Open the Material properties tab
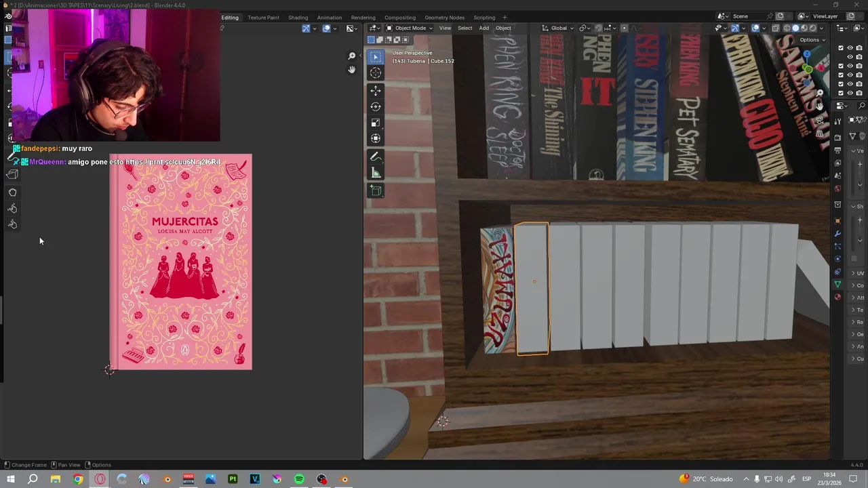This screenshot has height=488, width=868. tap(837, 297)
